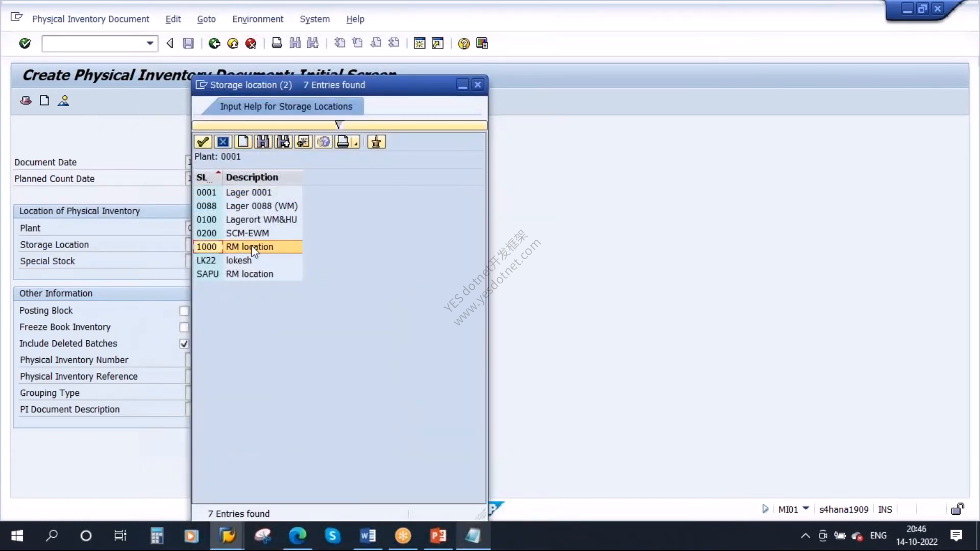Open the Goto menu
The width and height of the screenshot is (980, 551).
(206, 19)
